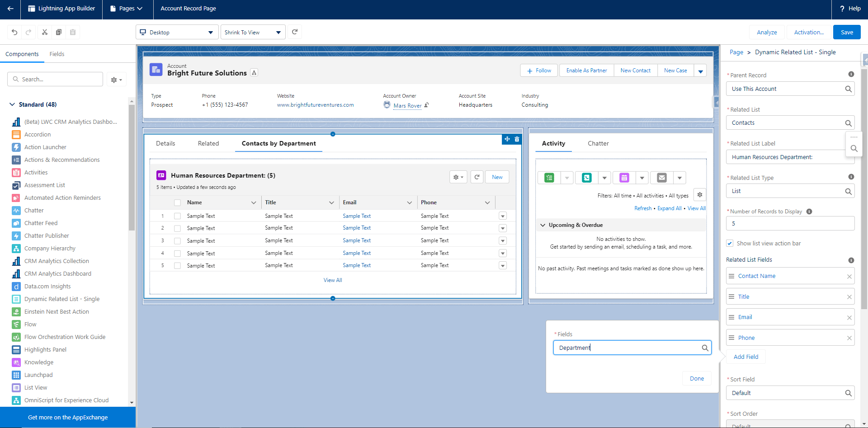Toggle Show list view action bar
Viewport: 868px width, 428px height.
click(x=730, y=243)
